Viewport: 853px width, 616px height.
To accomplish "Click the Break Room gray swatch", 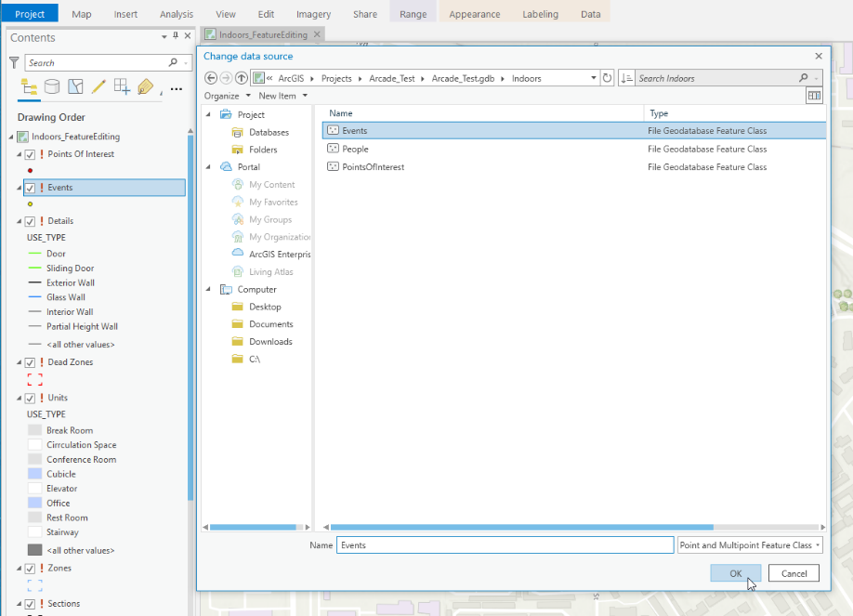I will (34, 430).
